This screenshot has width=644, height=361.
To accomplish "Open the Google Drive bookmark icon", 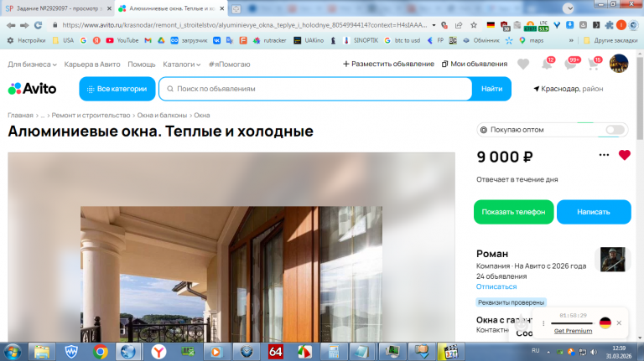I will tap(161, 40).
